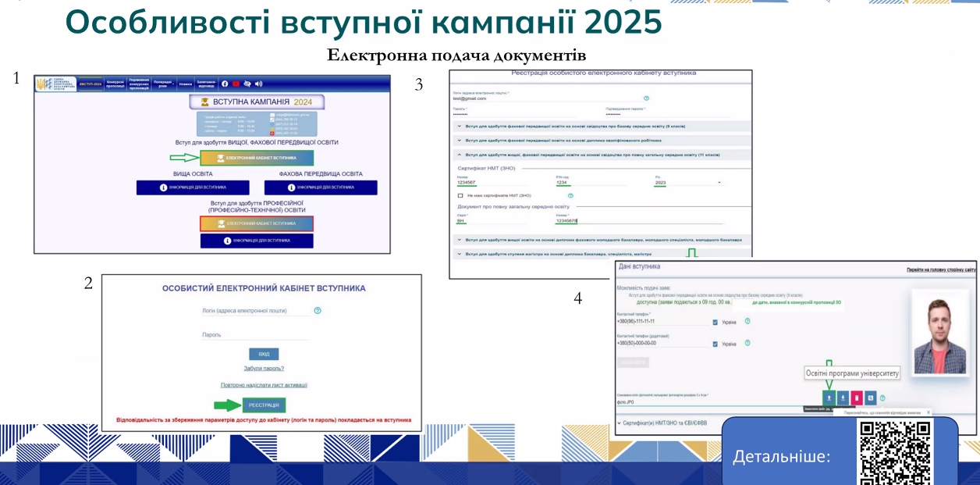Check the 'Не маю сертифіката НМТ (ЗНО)' checkbox

click(460, 195)
